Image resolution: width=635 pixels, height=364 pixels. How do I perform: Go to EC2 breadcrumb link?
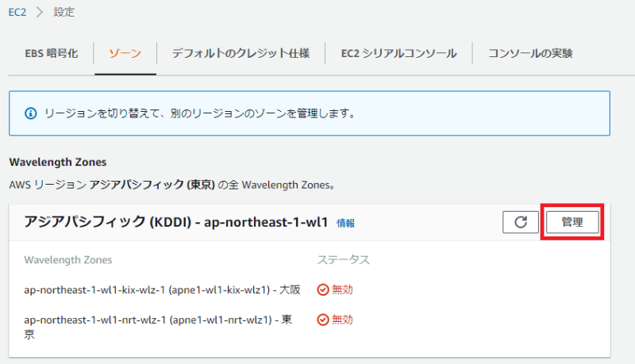coord(17,13)
